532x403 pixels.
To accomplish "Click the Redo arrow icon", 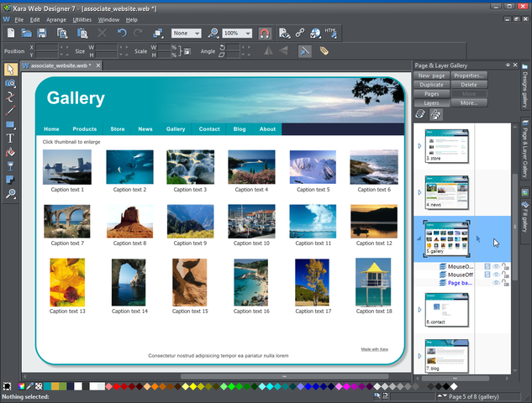I will pos(138,33).
